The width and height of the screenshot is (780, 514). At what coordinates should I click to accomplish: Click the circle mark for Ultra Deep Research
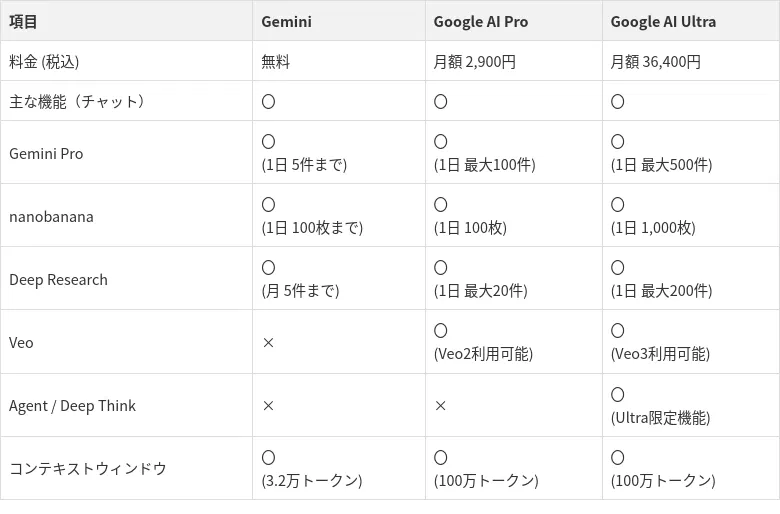point(617,268)
